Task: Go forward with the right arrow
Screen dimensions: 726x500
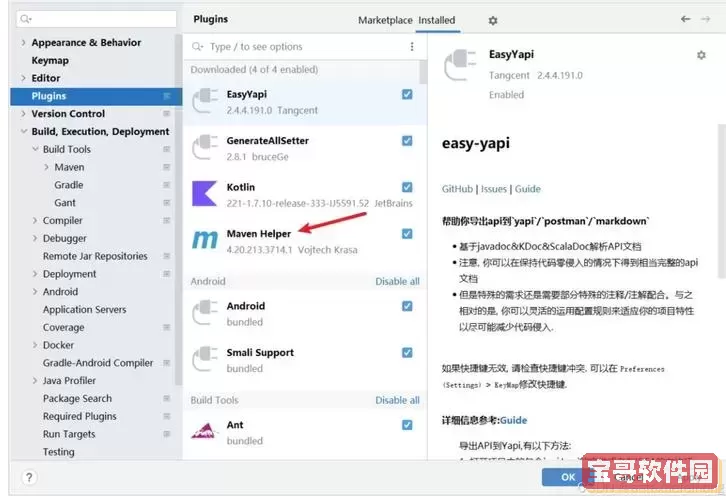Action: pyautogui.click(x=705, y=19)
